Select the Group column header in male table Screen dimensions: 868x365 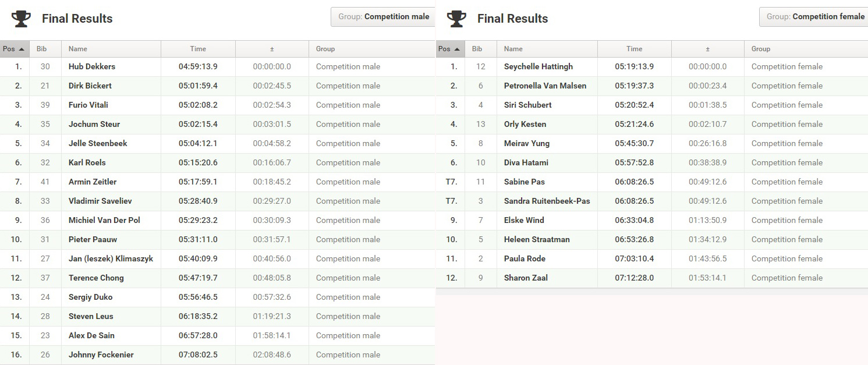(x=372, y=49)
